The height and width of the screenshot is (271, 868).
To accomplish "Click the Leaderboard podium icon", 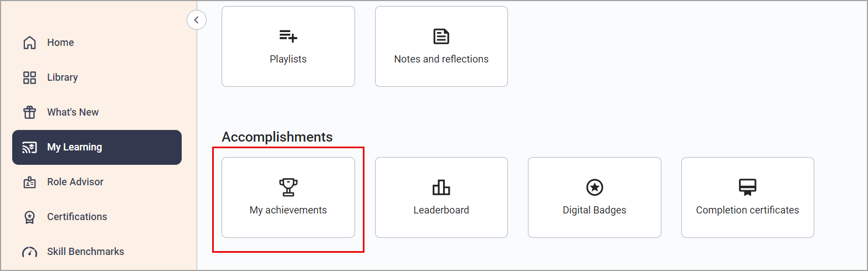I will pyautogui.click(x=441, y=187).
